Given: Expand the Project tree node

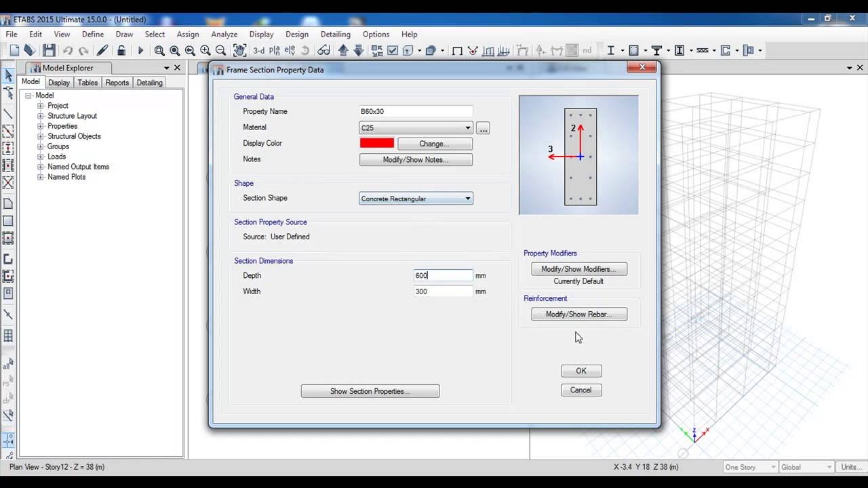Looking at the screenshot, I should point(40,106).
